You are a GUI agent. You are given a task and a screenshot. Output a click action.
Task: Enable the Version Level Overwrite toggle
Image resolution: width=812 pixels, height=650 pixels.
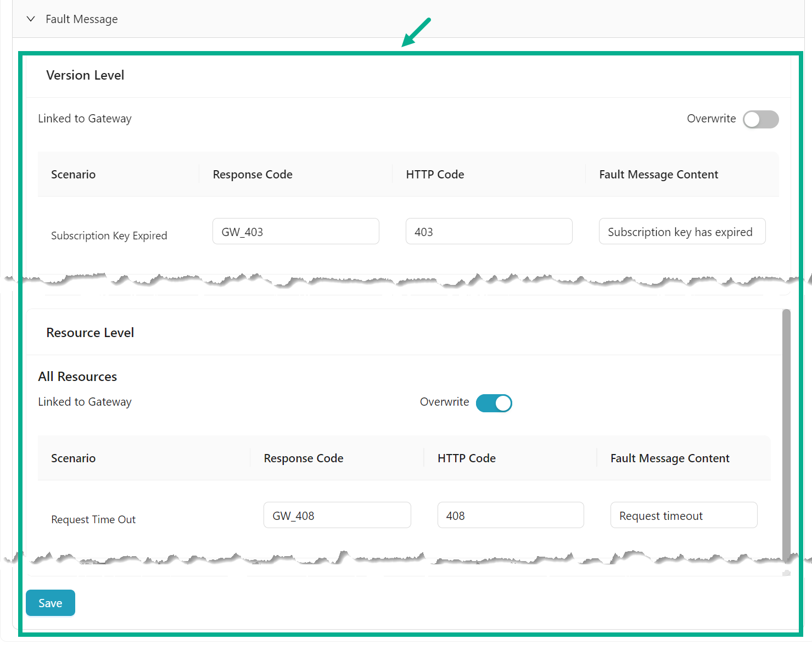[x=760, y=119]
